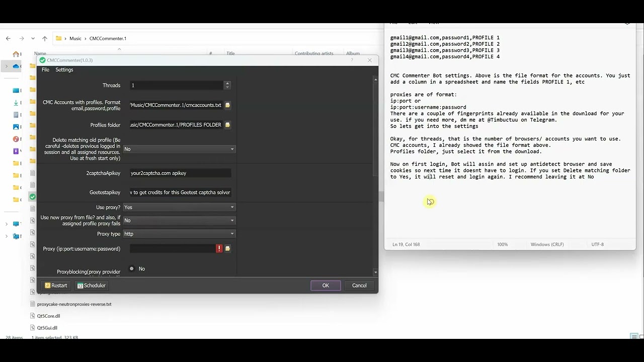Open Videos in Explorer navigation pane
Screen dimensions: 644x362
pos(17,151)
